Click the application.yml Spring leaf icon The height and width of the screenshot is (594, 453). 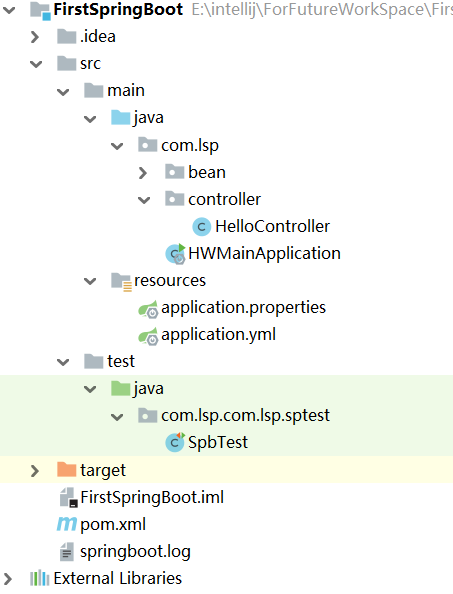point(148,335)
